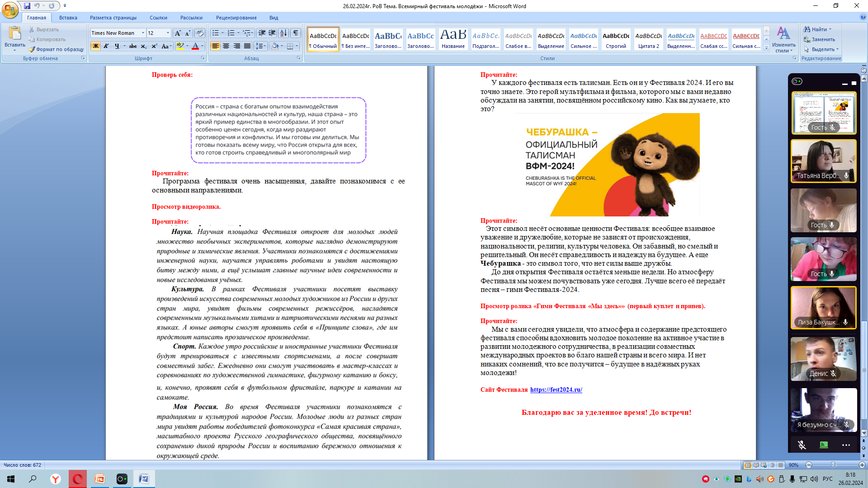Toggle Underline (Ч) formatting
This screenshot has width=868, height=488.
[x=117, y=46]
